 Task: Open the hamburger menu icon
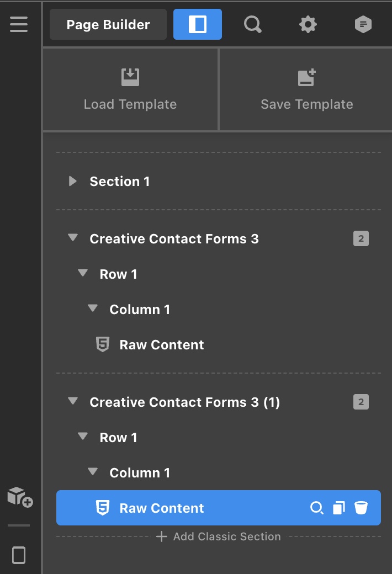pyautogui.click(x=19, y=24)
